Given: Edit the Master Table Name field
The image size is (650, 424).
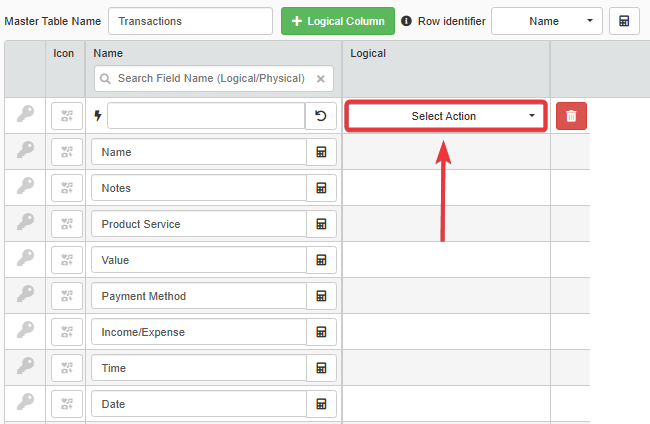Looking at the screenshot, I should 190,21.
